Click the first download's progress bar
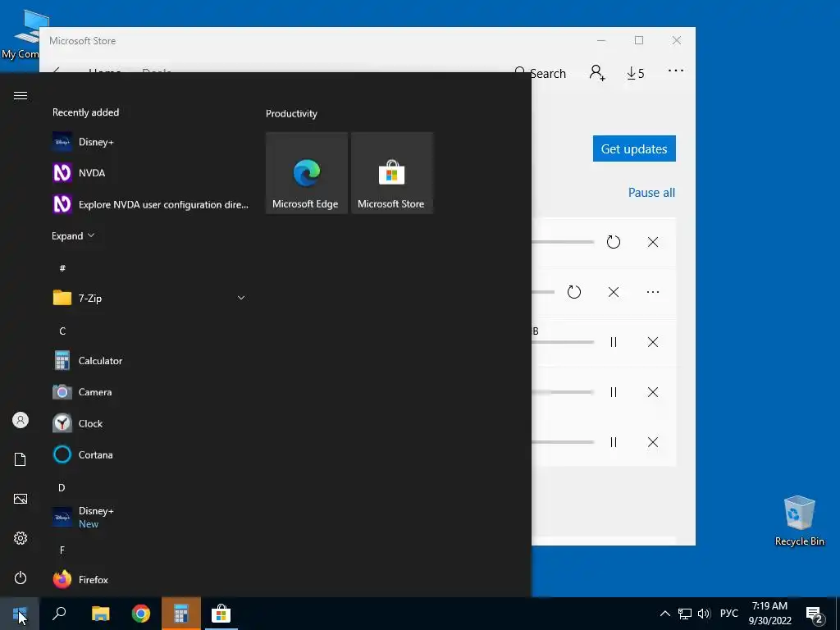The height and width of the screenshot is (630, 840). (563, 242)
